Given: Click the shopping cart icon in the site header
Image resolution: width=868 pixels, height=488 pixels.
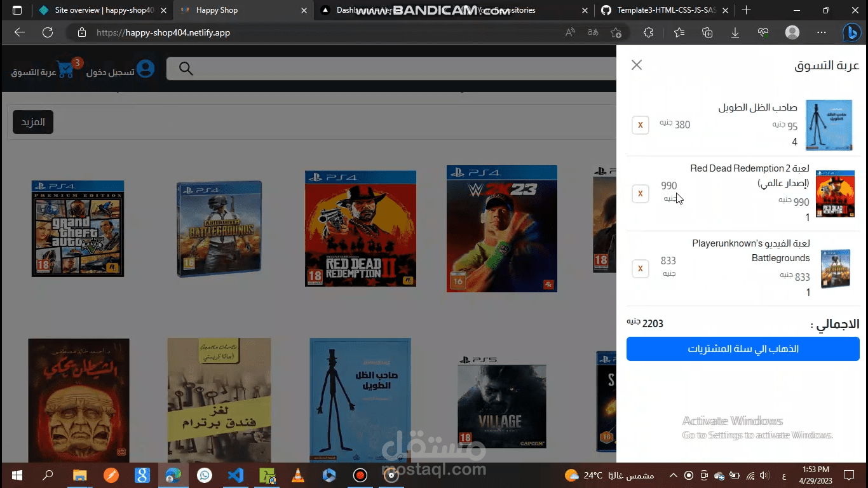Looking at the screenshot, I should pos(65,69).
